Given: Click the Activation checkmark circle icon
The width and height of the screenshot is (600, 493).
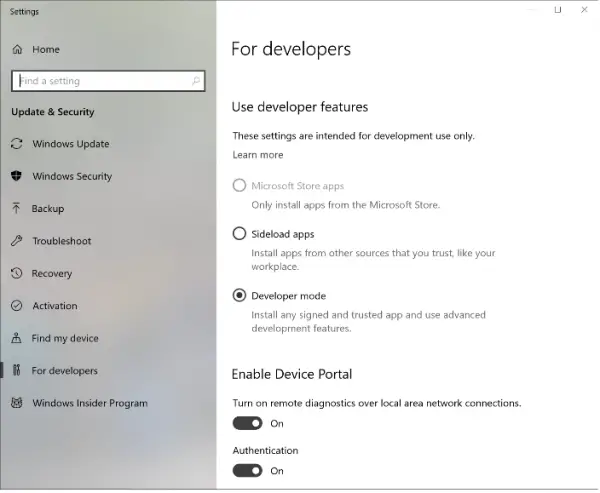Looking at the screenshot, I should (x=16, y=305).
